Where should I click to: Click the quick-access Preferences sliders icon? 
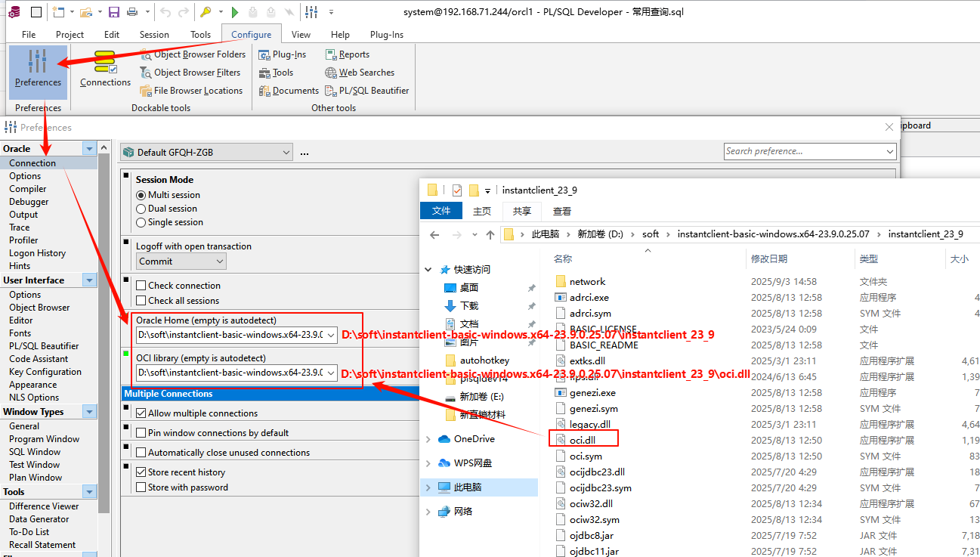pos(311,12)
